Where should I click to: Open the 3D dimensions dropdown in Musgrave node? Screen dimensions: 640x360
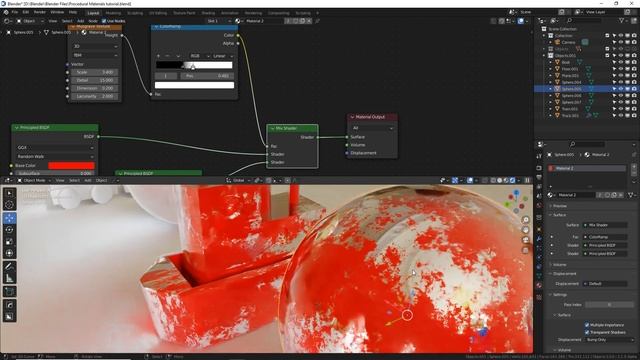[95, 47]
